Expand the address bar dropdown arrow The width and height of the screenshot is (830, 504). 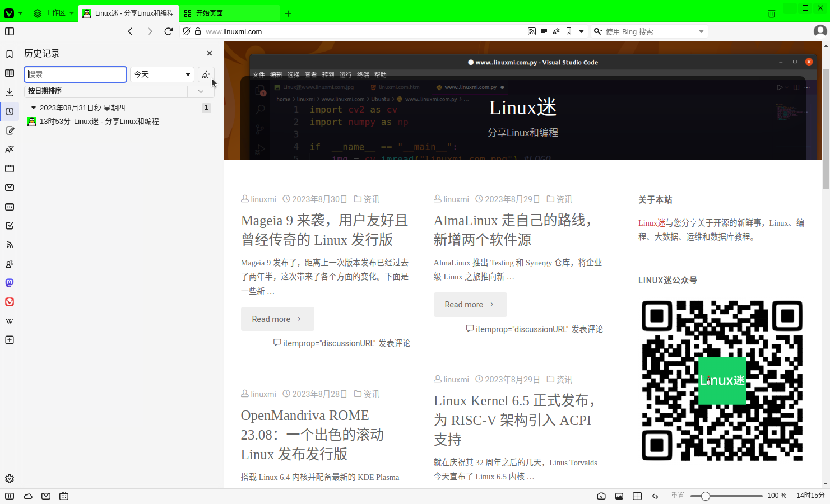click(581, 31)
